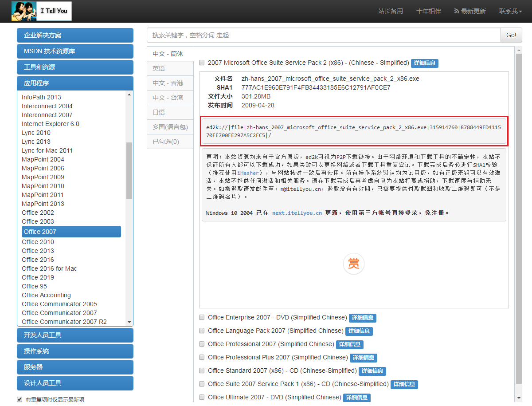Open the 联系我 dropdown menu

pos(511,11)
